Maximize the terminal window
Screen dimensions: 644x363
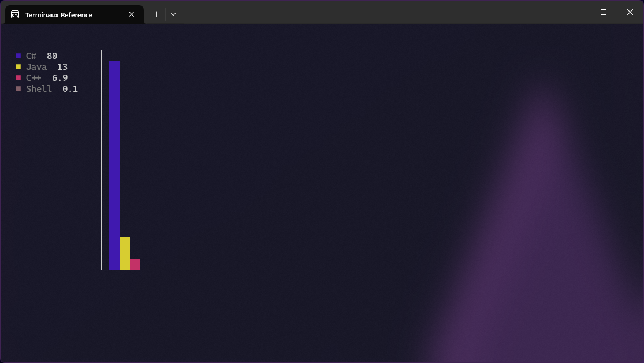pos(603,12)
